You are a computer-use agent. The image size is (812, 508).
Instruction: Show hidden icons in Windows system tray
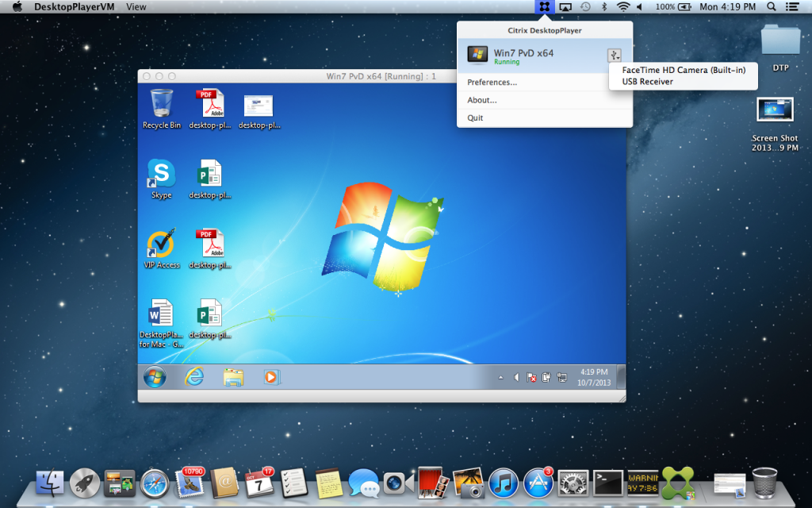pyautogui.click(x=501, y=378)
